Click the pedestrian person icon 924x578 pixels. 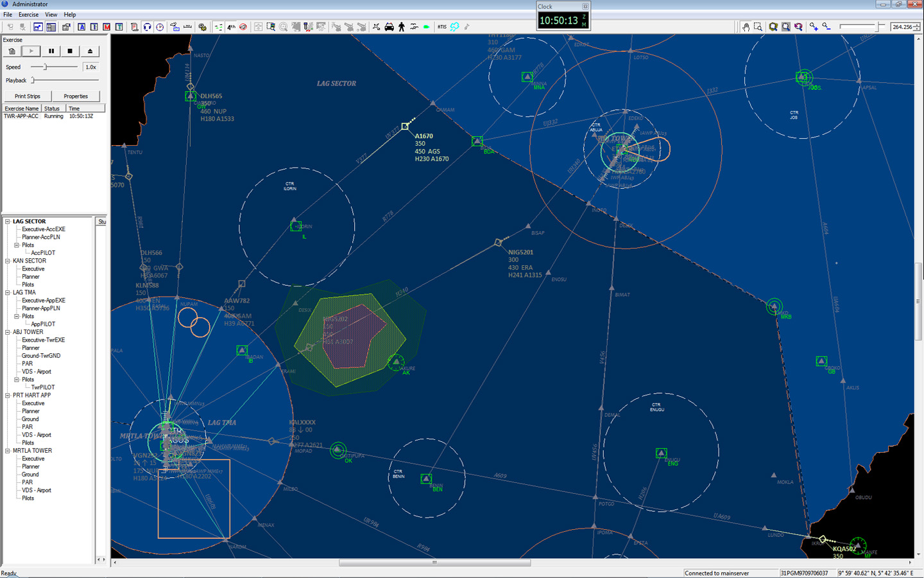(402, 27)
